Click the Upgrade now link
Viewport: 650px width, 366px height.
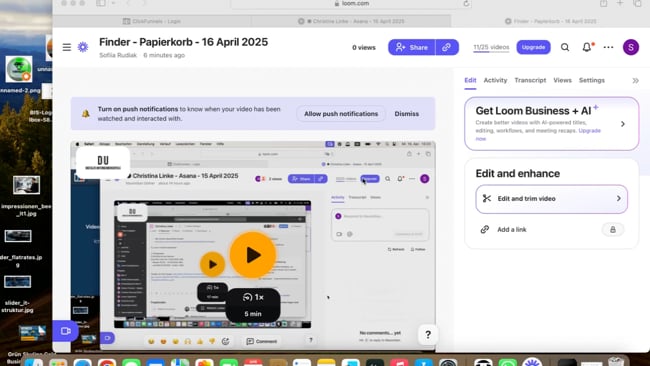(x=589, y=131)
